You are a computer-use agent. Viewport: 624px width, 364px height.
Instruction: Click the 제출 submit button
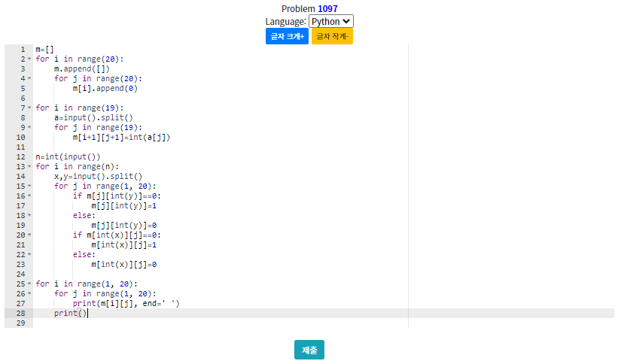(x=309, y=350)
